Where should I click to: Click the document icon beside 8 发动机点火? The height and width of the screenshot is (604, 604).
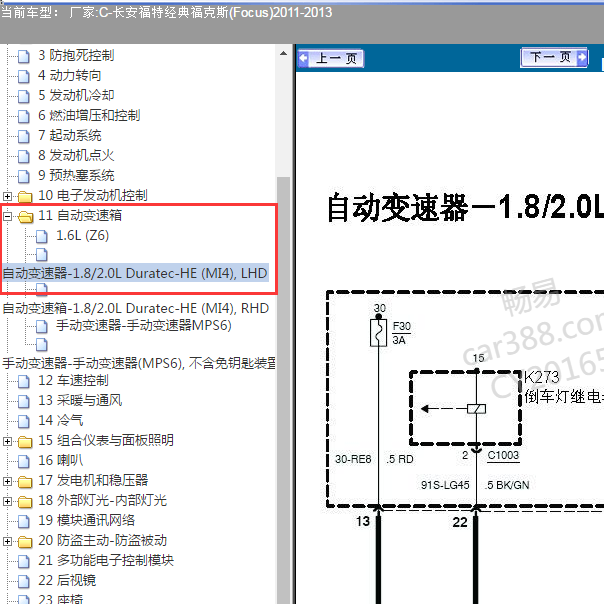click(x=24, y=156)
